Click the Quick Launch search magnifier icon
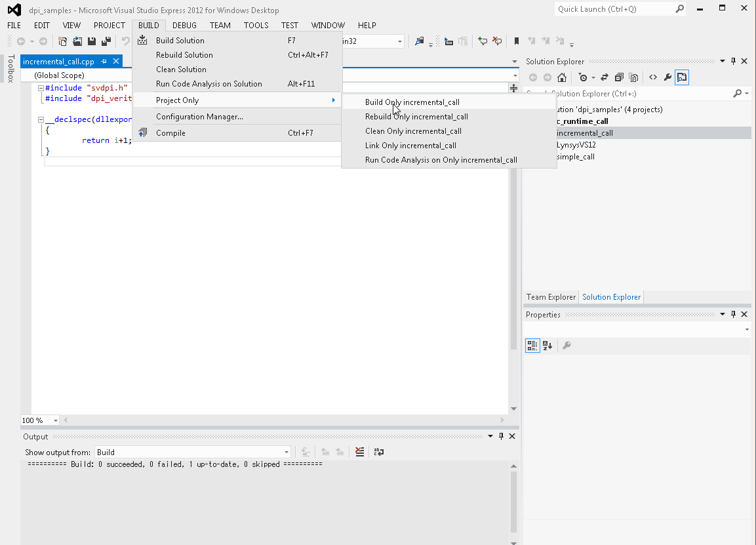This screenshot has height=545, width=756. (x=679, y=9)
